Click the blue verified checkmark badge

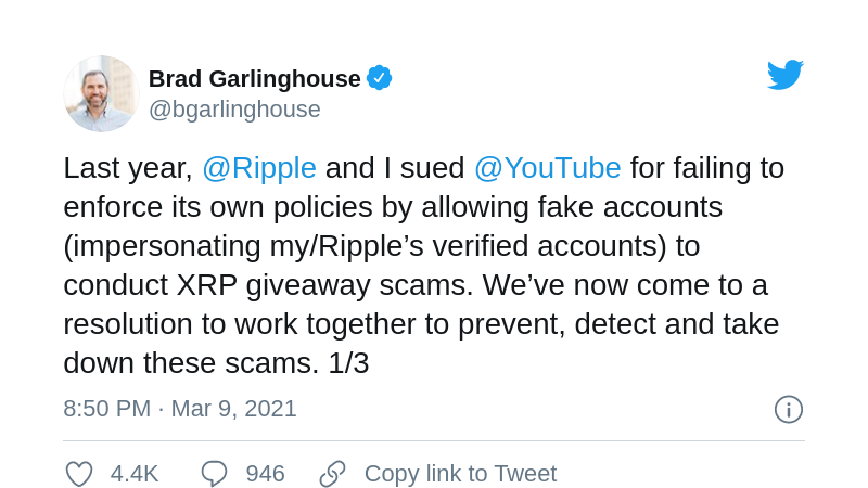(x=379, y=78)
